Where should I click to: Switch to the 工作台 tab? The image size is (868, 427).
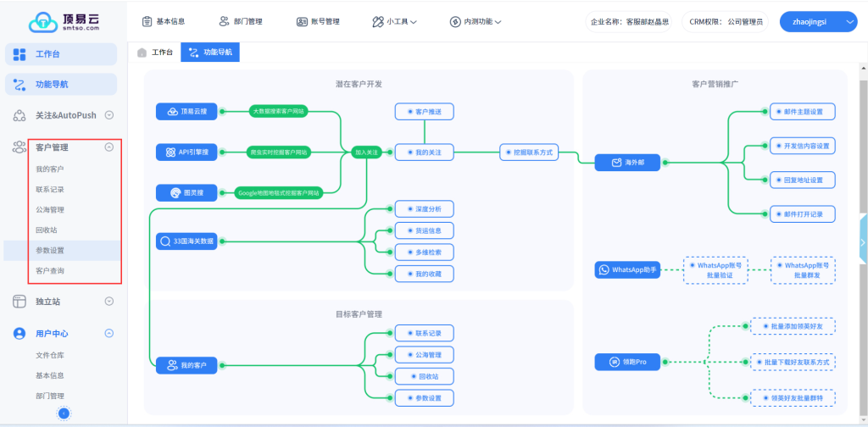[155, 53]
